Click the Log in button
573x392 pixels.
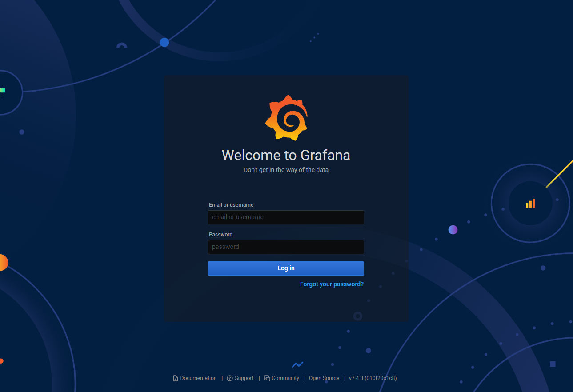[x=286, y=268]
